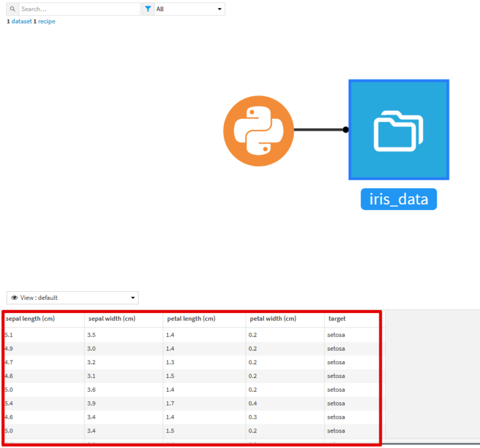Viewport: 480px width, 448px height.
Task: Select the petal width (cm) column header
Action: tap(273, 319)
